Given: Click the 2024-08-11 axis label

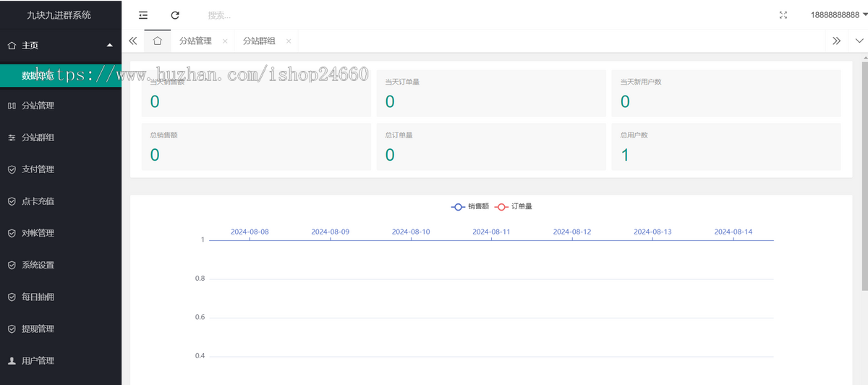Looking at the screenshot, I should pyautogui.click(x=491, y=232).
